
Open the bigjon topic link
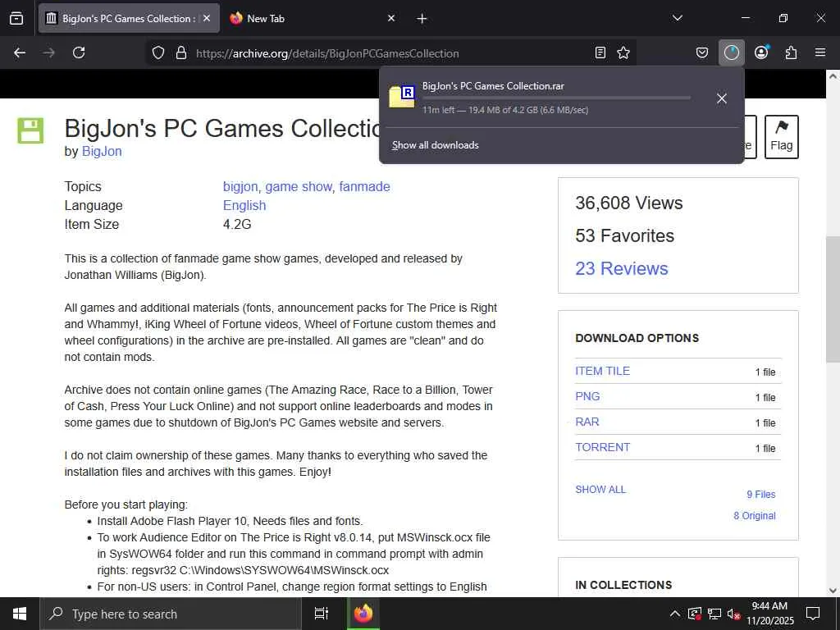pyautogui.click(x=240, y=187)
